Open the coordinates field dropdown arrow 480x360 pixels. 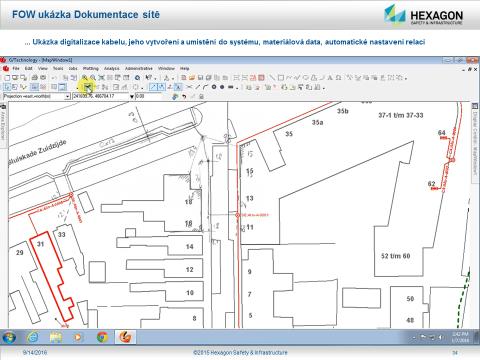[x=132, y=96]
